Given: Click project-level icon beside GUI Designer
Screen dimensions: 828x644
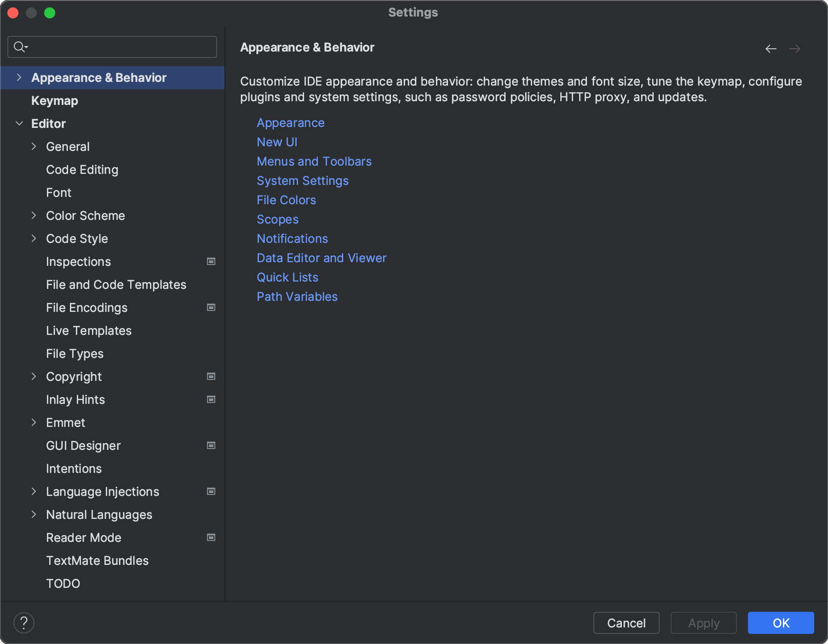Looking at the screenshot, I should [x=211, y=446].
